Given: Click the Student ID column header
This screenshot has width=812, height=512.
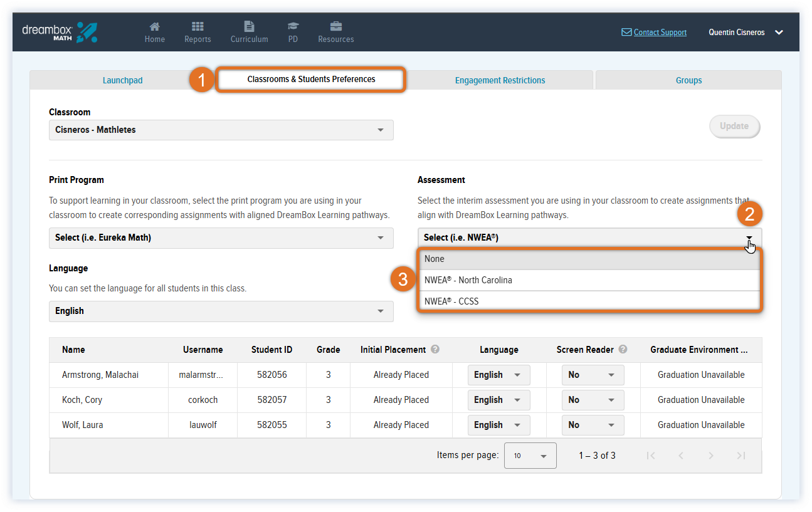Looking at the screenshot, I should [x=272, y=350].
